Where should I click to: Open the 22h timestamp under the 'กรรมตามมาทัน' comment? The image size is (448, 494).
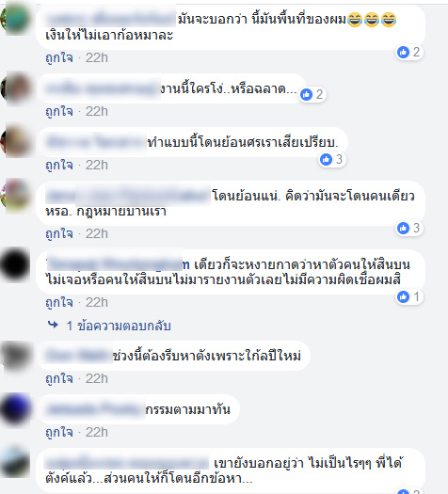point(97,432)
